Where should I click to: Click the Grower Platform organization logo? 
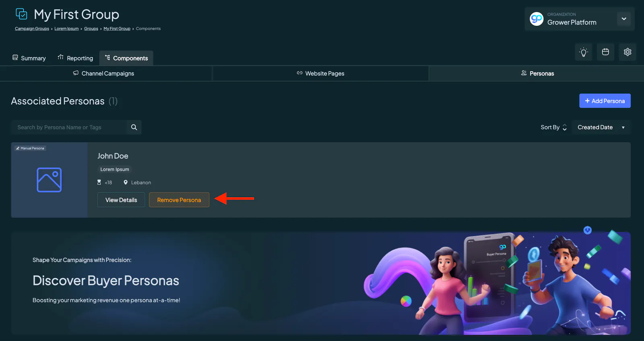tap(537, 19)
